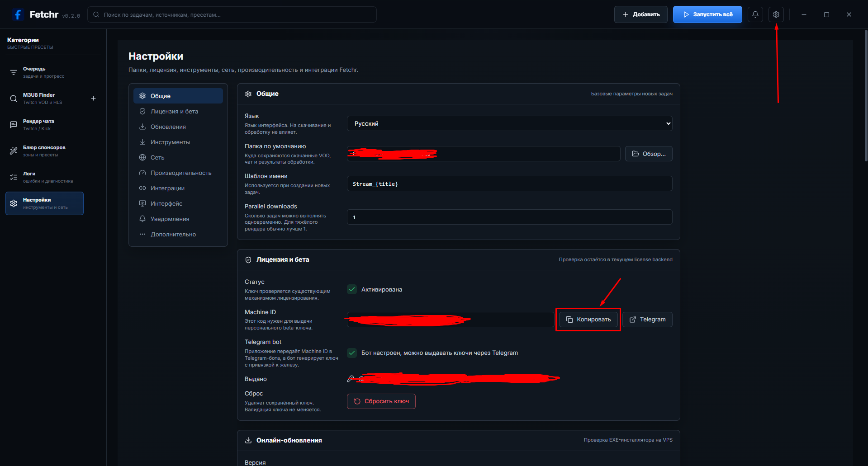Viewport: 868px width, 466px height.
Task: Start all tasks with Запустить всё
Action: click(x=707, y=14)
